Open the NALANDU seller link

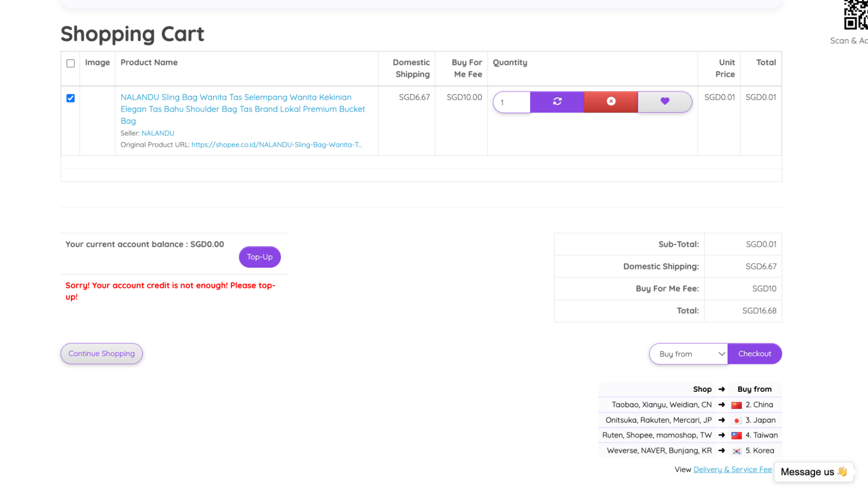tap(158, 133)
